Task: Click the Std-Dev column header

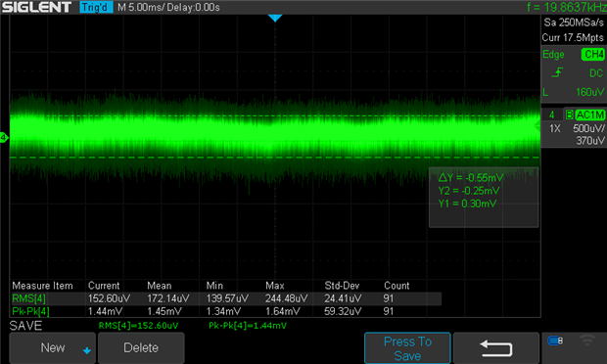Action: tap(342, 286)
